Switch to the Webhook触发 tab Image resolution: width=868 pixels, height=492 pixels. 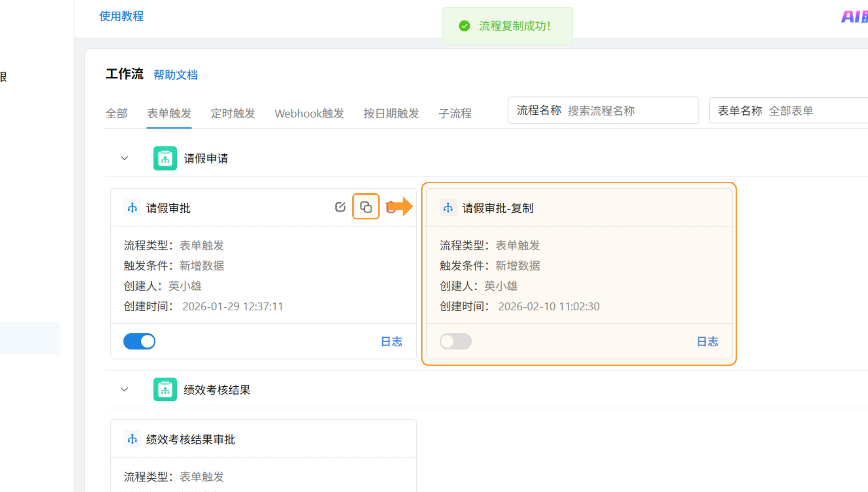point(309,113)
